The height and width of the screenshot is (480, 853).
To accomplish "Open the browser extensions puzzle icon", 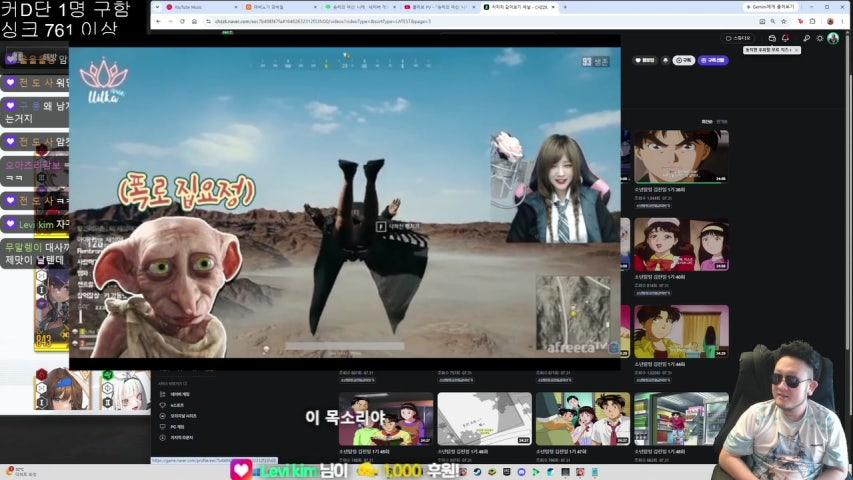I will pos(812,21).
